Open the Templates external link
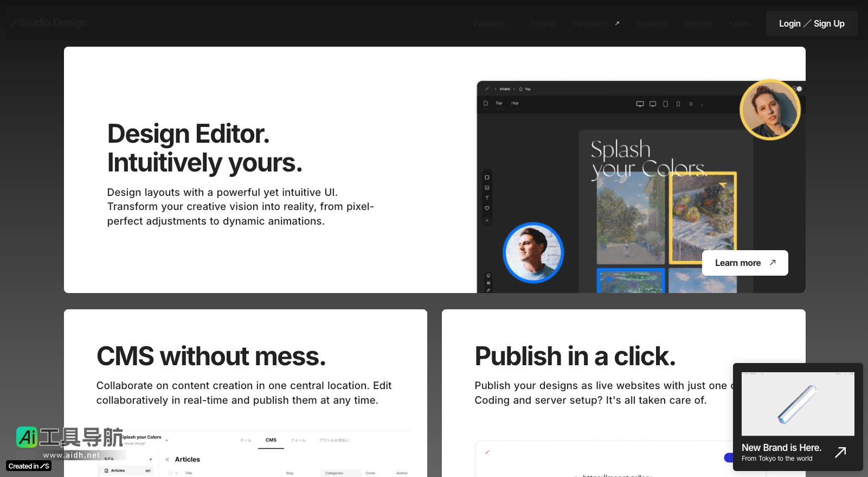The width and height of the screenshot is (868, 477). (x=595, y=24)
